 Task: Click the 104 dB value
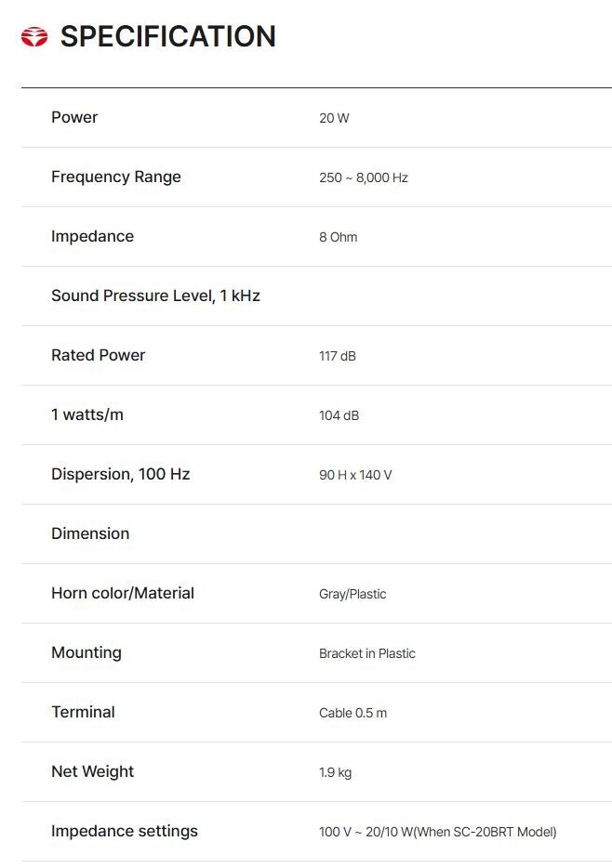339,415
